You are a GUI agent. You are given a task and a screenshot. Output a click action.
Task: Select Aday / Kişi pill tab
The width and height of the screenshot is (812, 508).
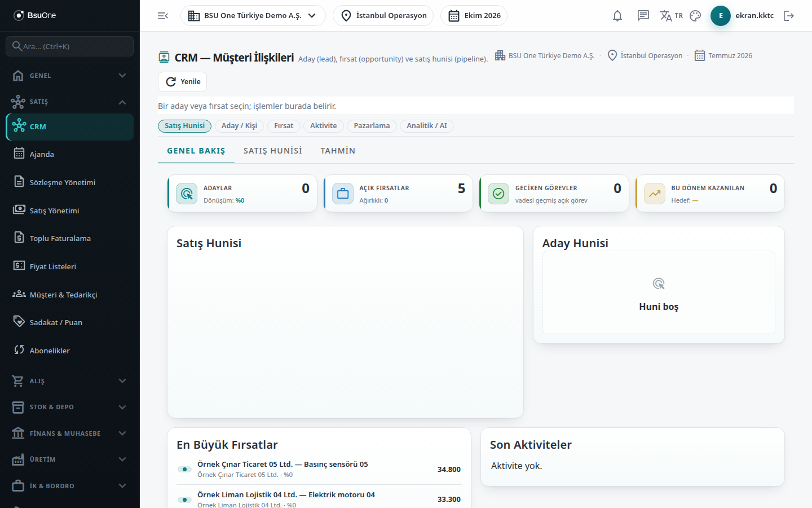click(x=239, y=126)
